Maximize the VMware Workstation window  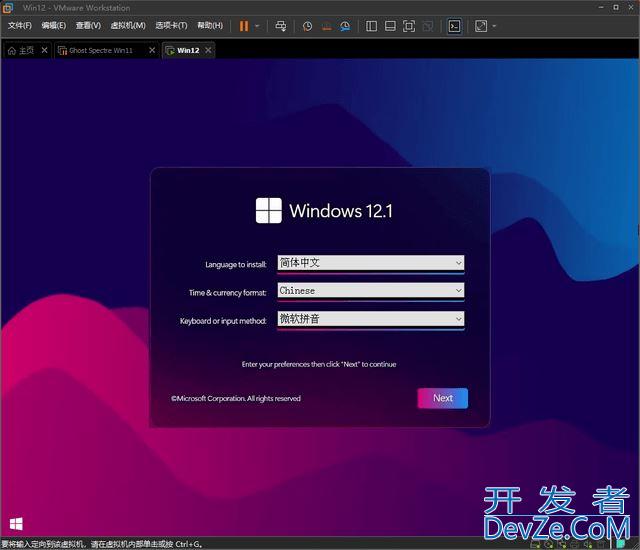tap(616, 7)
